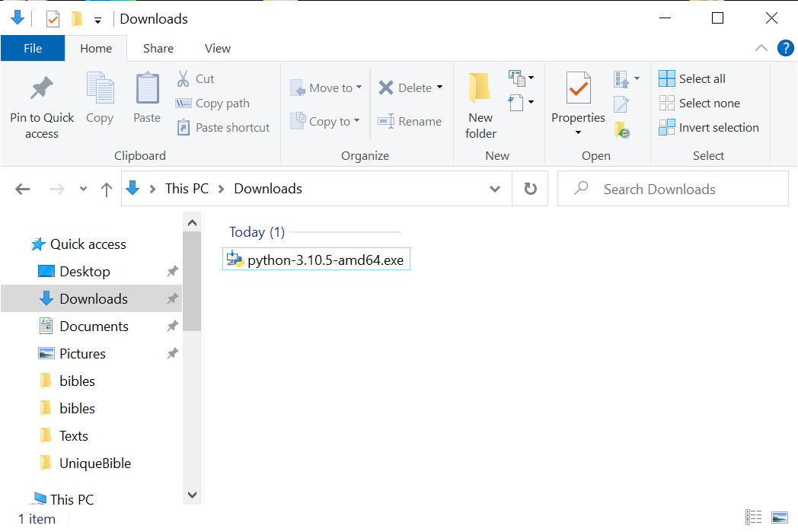
Task: Click Paste shortcut in ribbon
Action: [223, 128]
